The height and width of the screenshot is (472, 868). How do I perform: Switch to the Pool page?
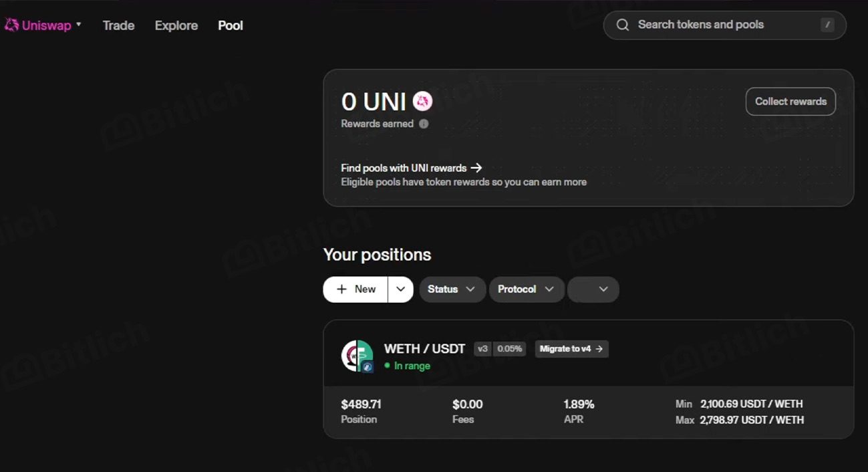[230, 25]
